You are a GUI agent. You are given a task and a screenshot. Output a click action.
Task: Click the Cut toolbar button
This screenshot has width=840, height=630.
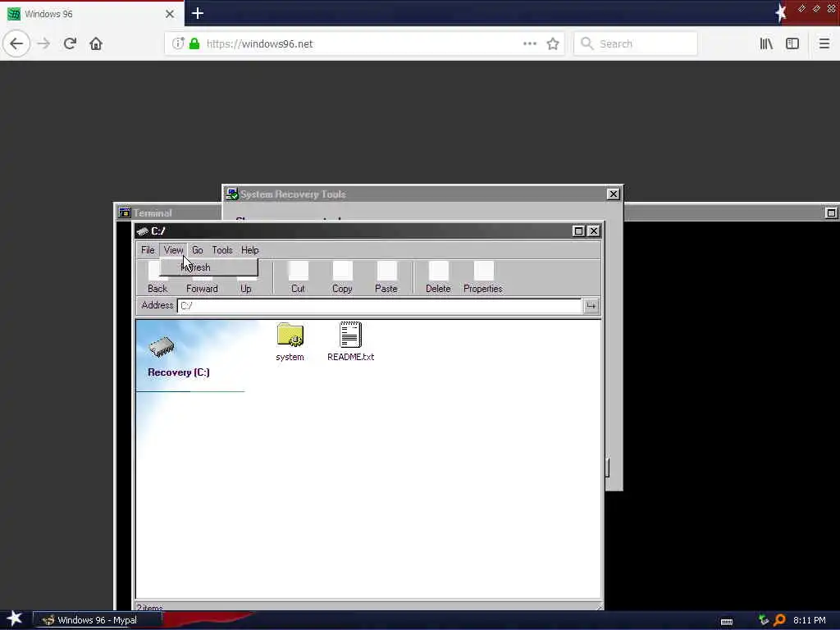[298, 278]
